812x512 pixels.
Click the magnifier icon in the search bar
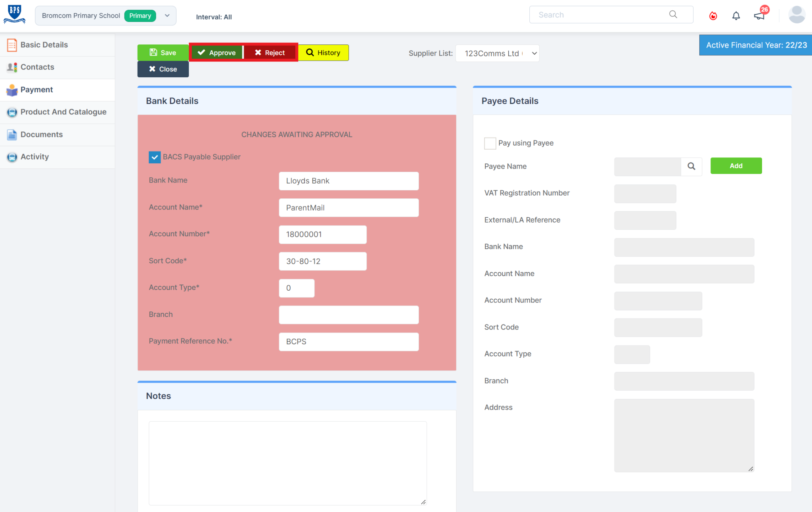tap(673, 15)
